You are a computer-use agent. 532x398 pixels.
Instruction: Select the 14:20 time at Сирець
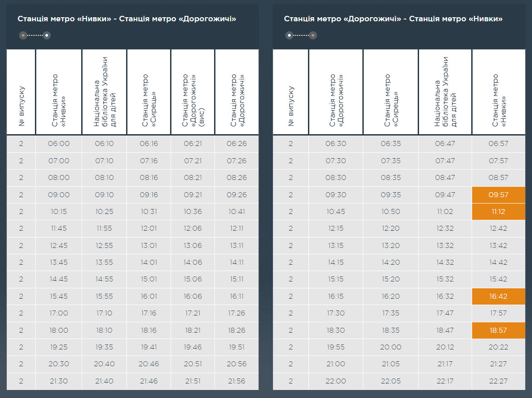[x=390, y=262]
